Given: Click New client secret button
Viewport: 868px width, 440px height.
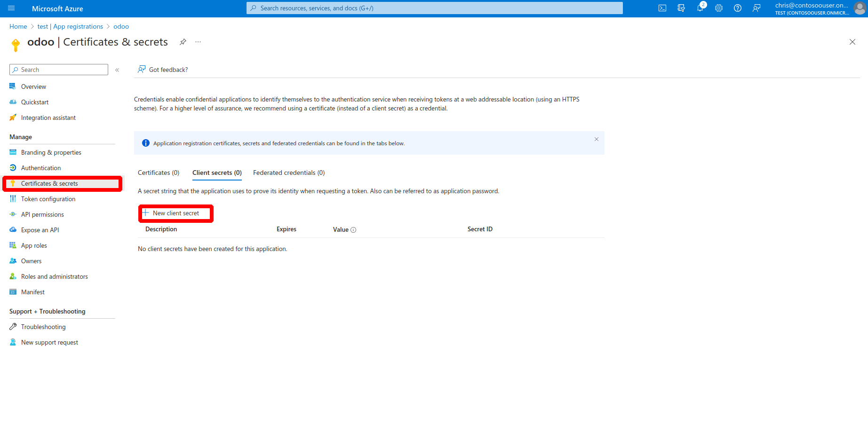Looking at the screenshot, I should tap(171, 213).
